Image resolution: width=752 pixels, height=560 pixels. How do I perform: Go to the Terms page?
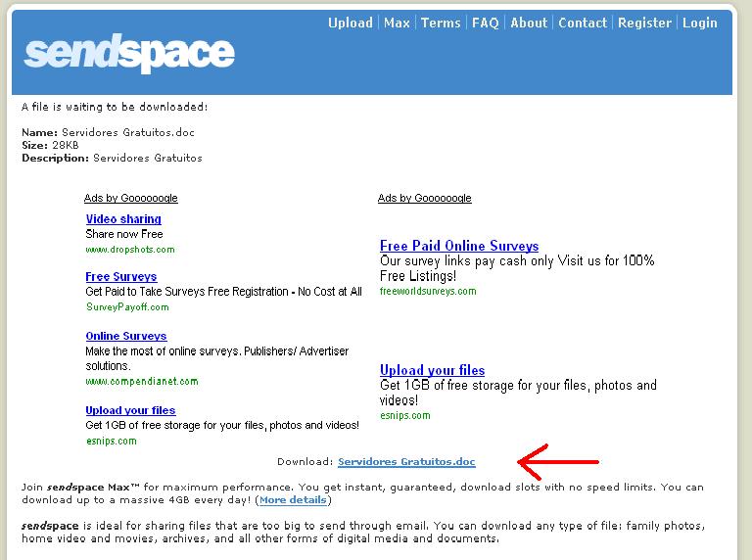pyautogui.click(x=441, y=23)
